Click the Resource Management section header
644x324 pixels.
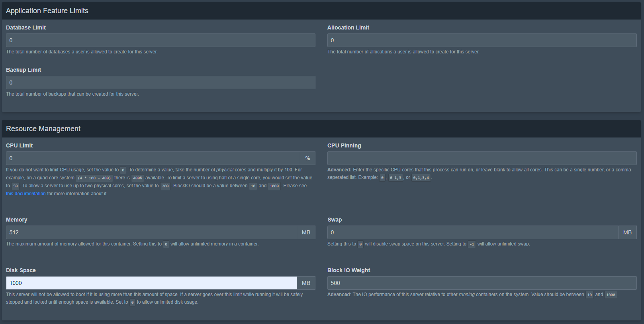click(x=43, y=129)
